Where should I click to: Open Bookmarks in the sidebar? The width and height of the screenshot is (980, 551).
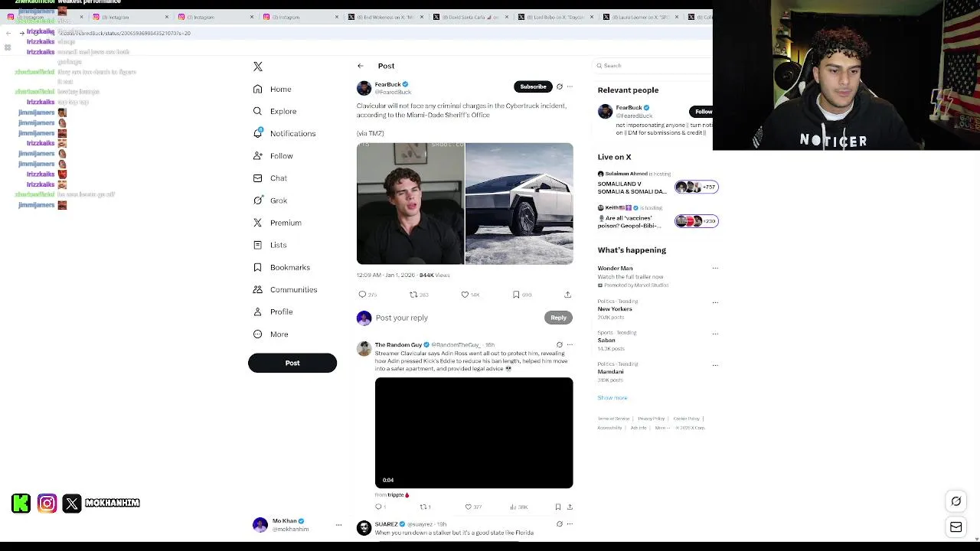[x=281, y=267]
